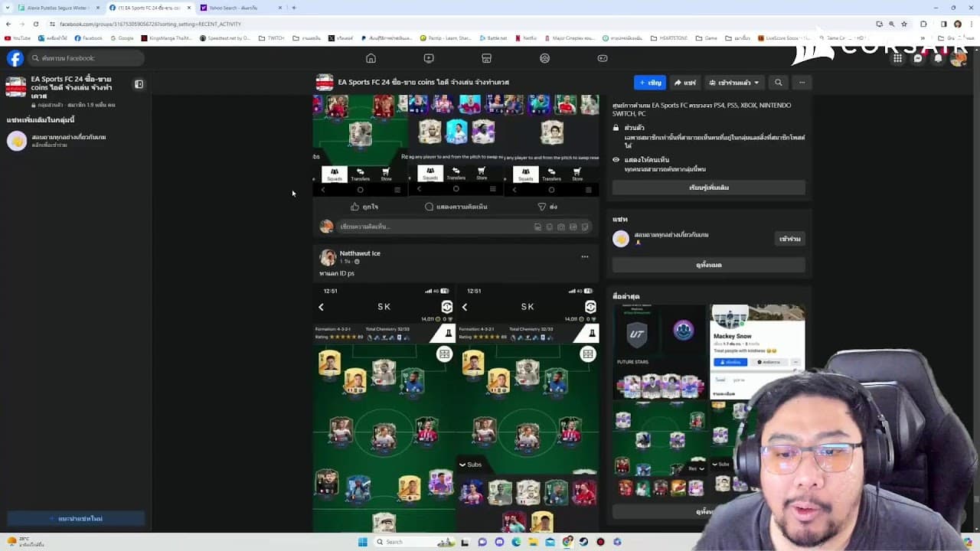Open Microsoft Edge from taskbar

516,542
